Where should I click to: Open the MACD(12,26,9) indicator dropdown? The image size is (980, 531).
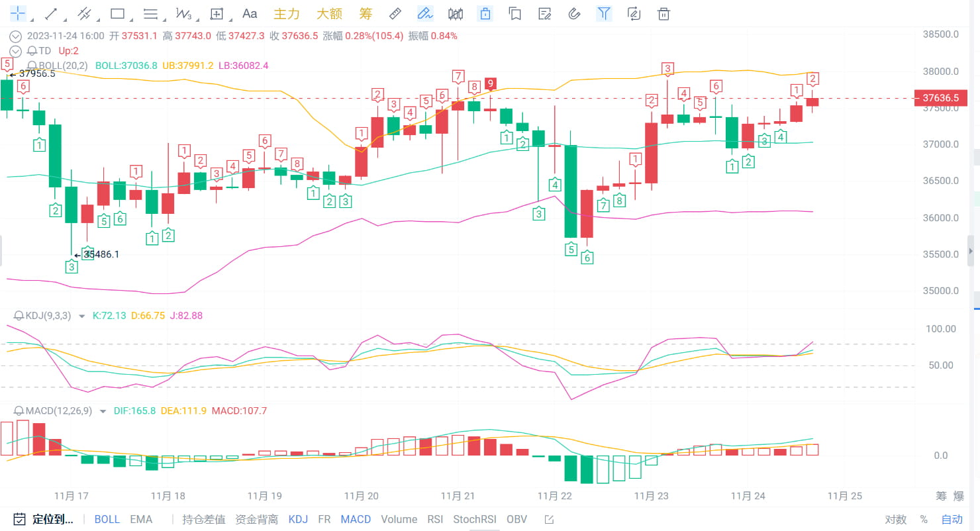click(103, 410)
